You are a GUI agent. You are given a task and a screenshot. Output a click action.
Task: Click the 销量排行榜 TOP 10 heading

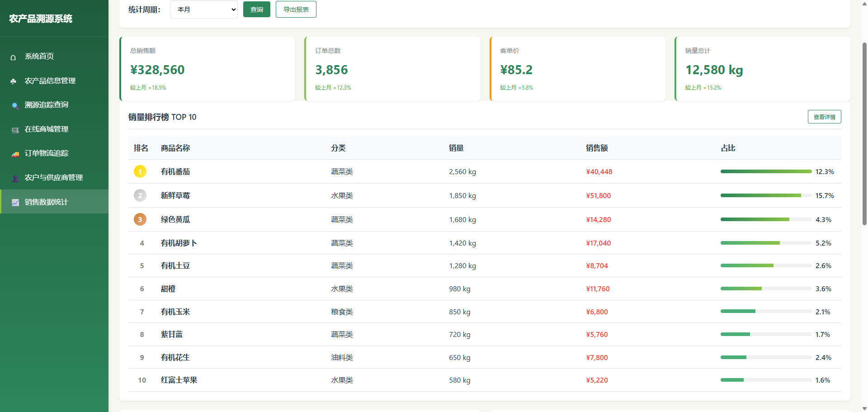162,117
